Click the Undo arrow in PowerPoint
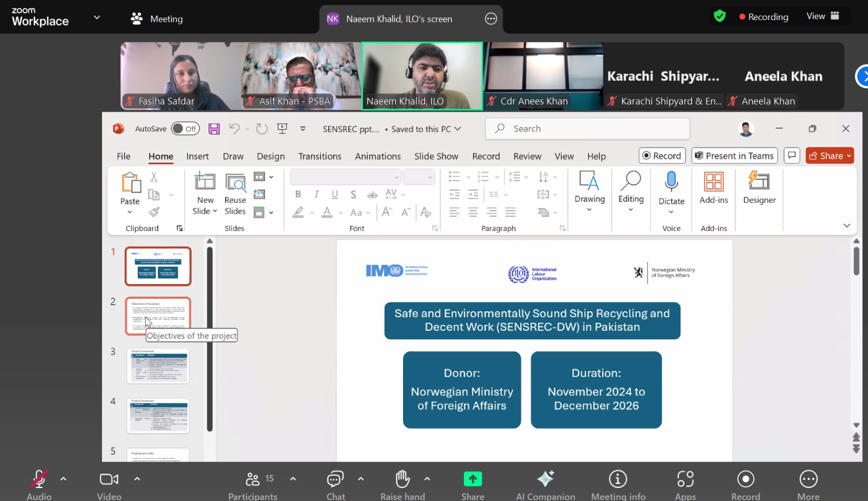 click(234, 129)
